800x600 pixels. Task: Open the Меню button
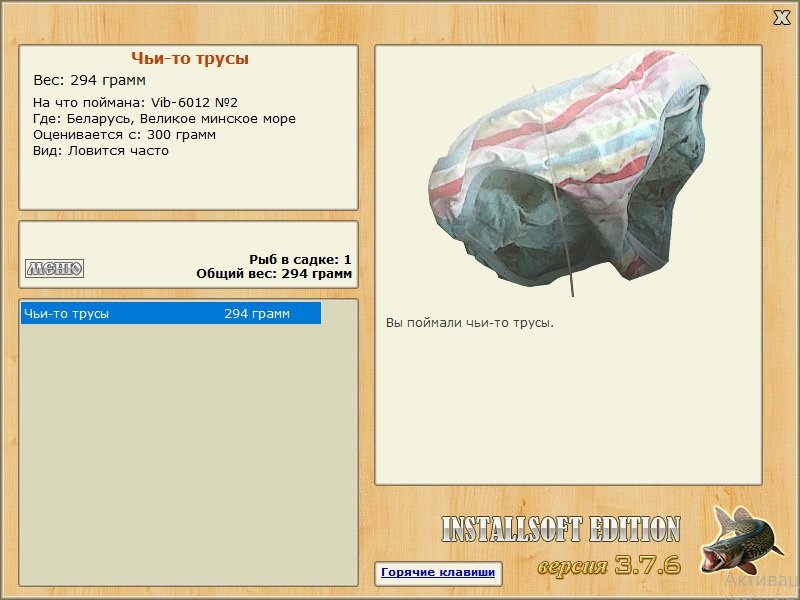[55, 268]
